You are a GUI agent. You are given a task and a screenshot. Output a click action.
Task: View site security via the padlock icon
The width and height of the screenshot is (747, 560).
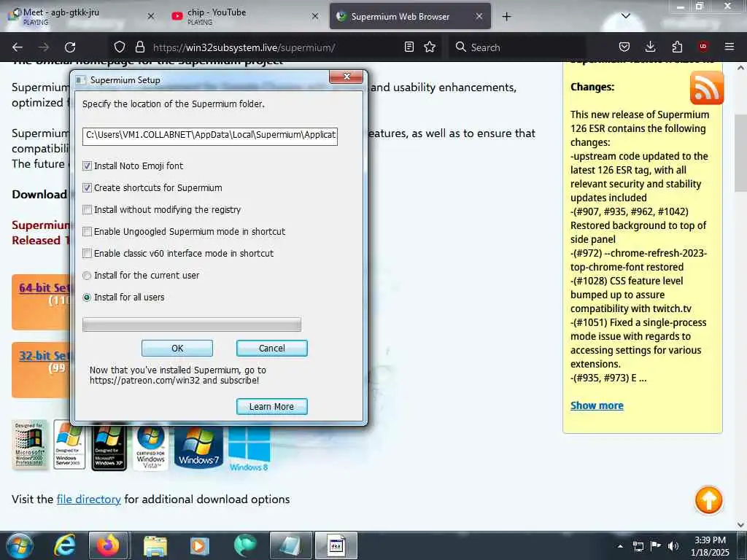(139, 47)
